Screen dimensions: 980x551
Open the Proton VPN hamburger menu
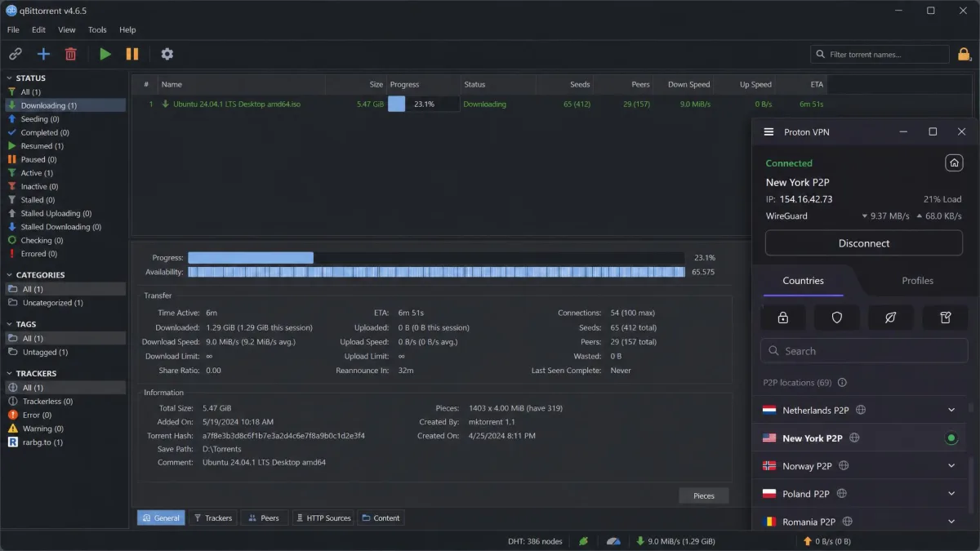click(x=768, y=132)
